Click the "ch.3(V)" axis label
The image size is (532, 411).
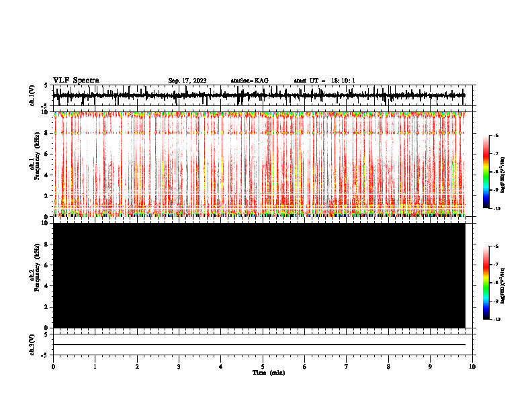tap(32, 345)
